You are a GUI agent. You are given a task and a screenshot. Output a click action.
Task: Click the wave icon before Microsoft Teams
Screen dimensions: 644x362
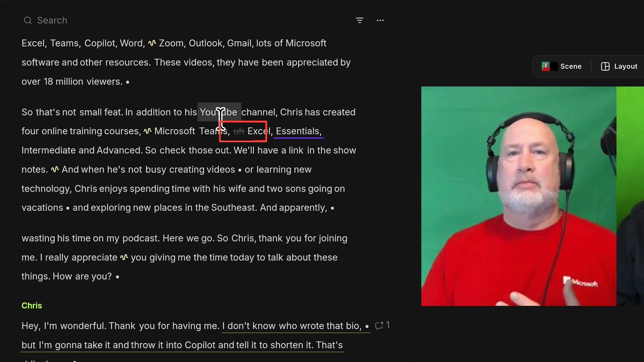pyautogui.click(x=147, y=131)
